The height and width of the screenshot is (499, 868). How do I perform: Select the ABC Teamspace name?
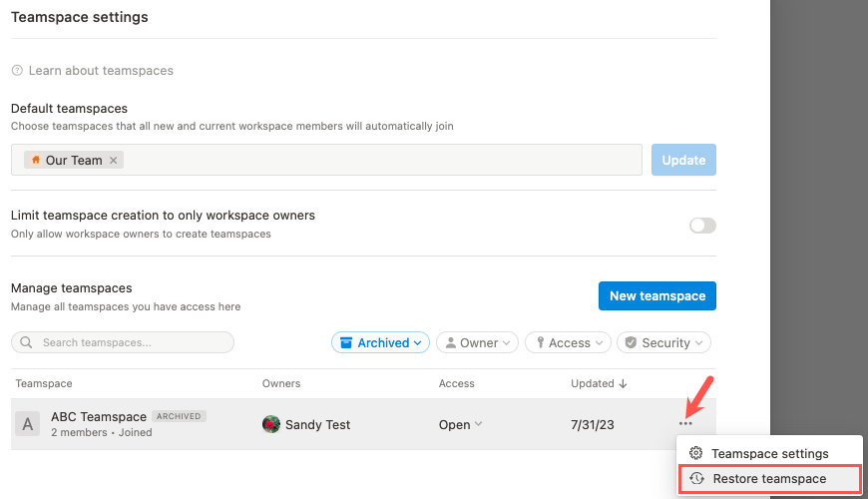coord(99,416)
